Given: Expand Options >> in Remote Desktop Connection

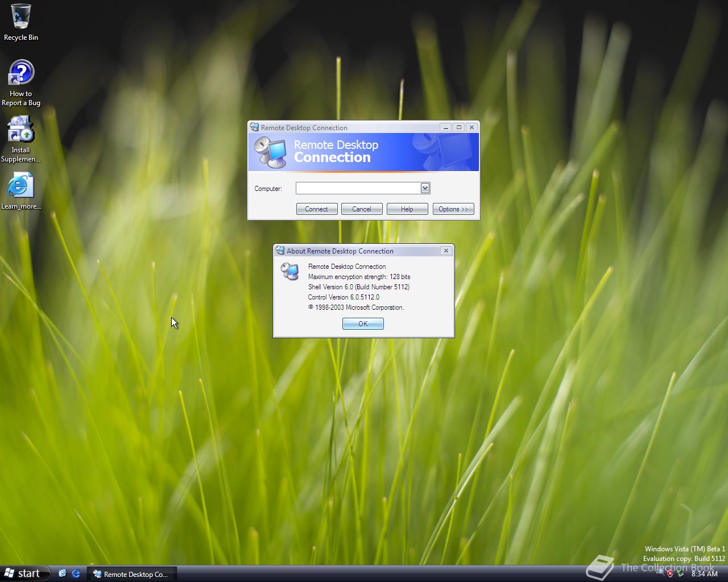Looking at the screenshot, I should point(453,209).
